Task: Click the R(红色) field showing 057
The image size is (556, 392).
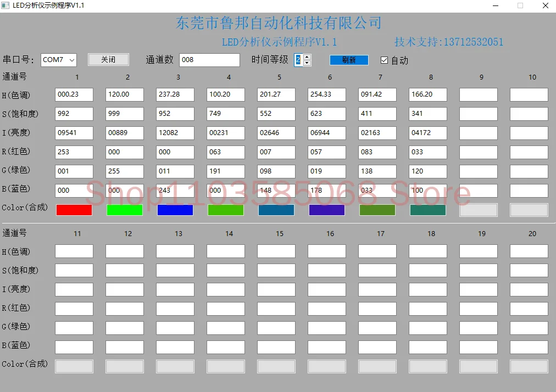Action: point(326,152)
